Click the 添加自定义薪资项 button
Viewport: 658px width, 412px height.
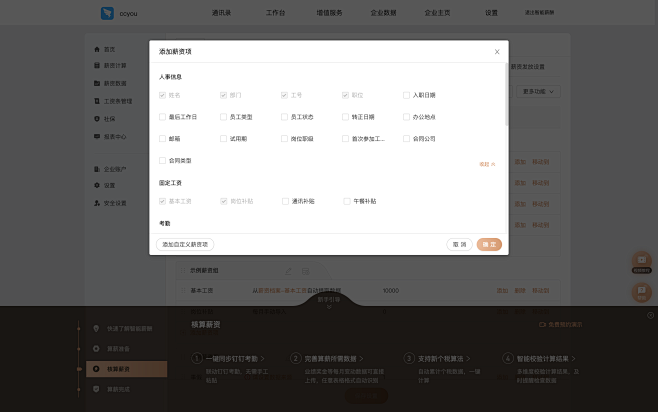point(185,244)
